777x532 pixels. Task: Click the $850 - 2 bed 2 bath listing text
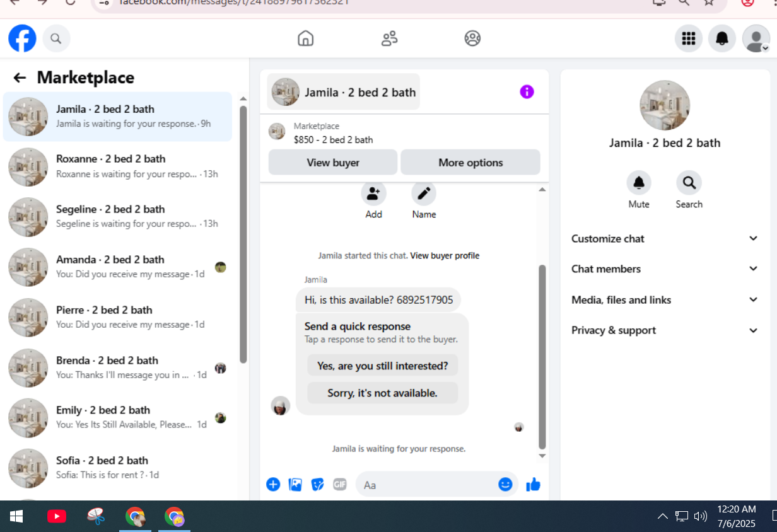[x=334, y=140]
